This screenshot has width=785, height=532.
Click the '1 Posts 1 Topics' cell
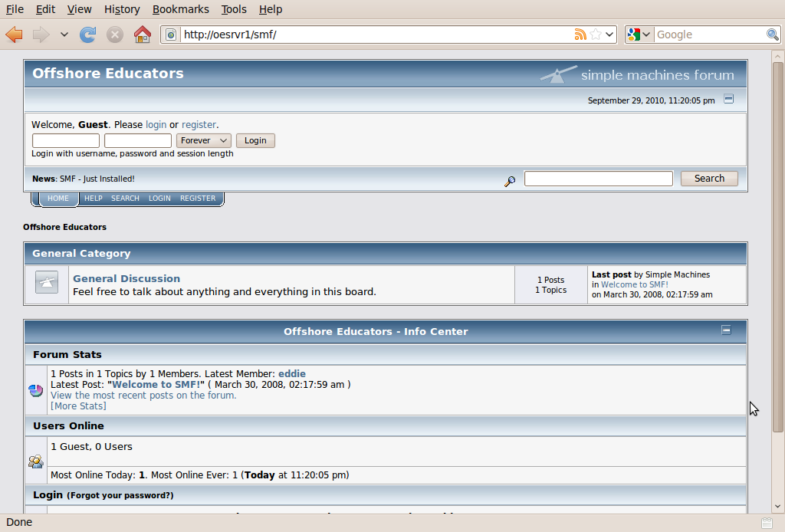pyautogui.click(x=550, y=284)
